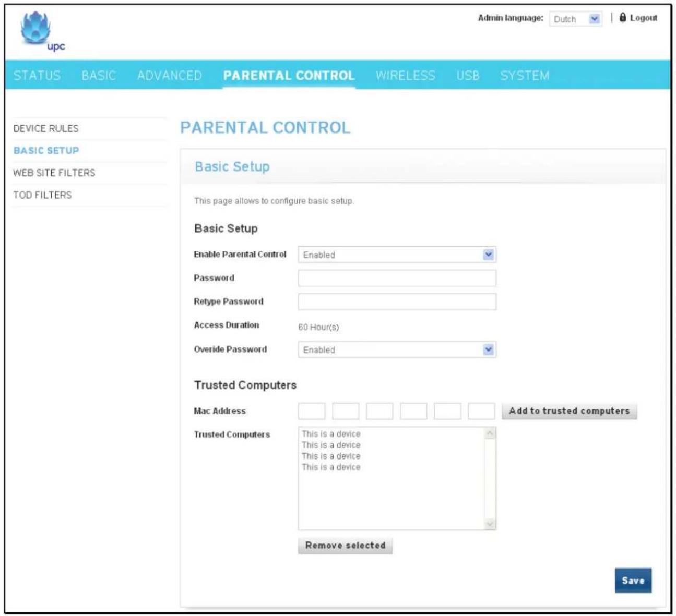This screenshot has width=676, height=616.
Task: Click the UPC logo
Action: point(43,31)
